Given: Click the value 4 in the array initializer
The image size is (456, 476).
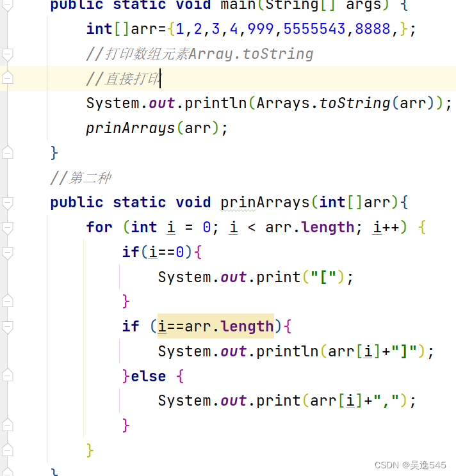Looking at the screenshot, I should pyautogui.click(x=234, y=29).
